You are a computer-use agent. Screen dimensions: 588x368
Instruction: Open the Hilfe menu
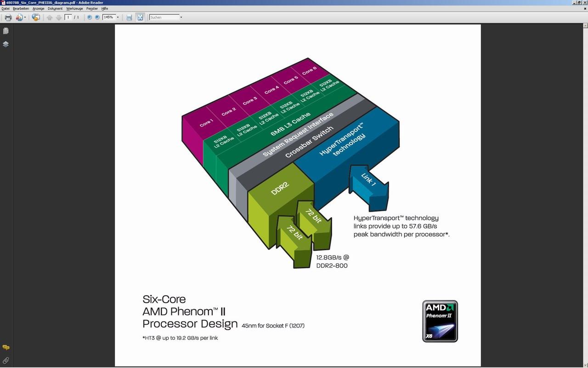105,9
